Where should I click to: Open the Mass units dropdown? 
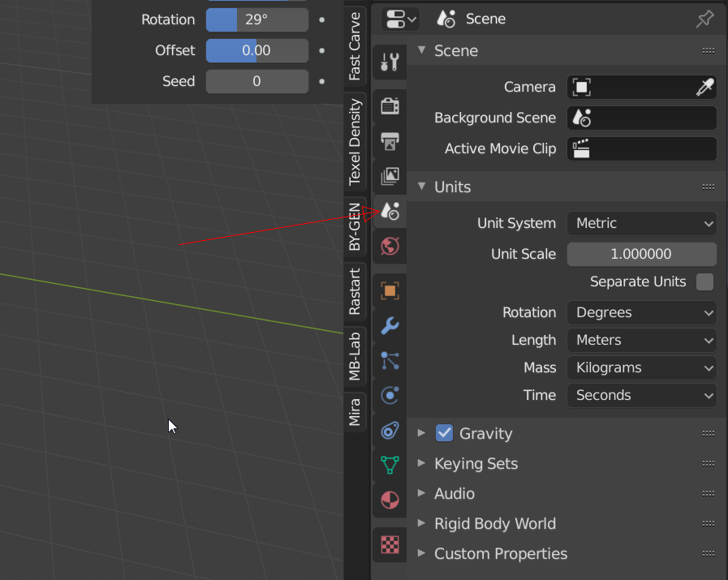point(642,368)
